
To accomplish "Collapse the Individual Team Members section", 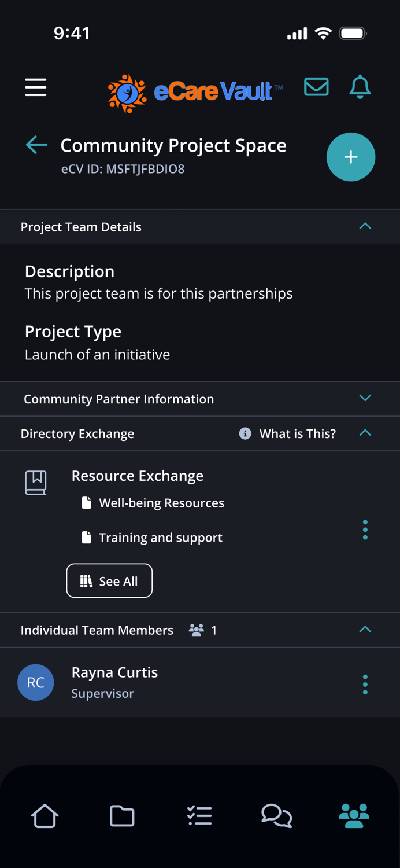I will pos(365,630).
